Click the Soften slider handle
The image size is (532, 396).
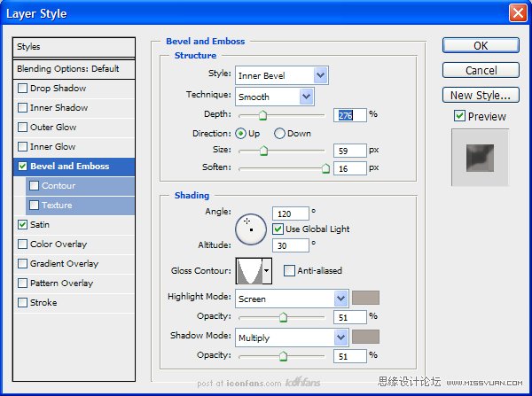(x=325, y=168)
